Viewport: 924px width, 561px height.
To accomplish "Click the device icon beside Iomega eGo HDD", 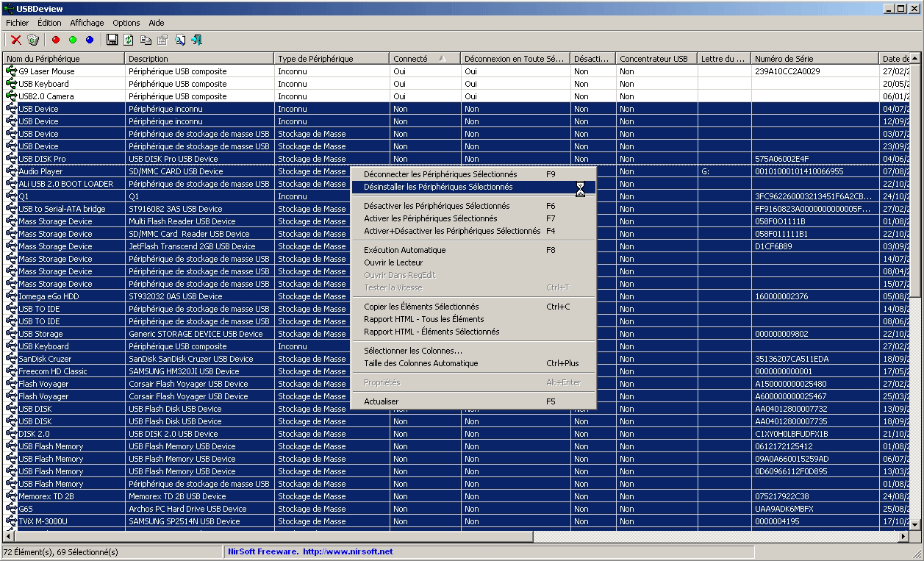I will pos(11,296).
